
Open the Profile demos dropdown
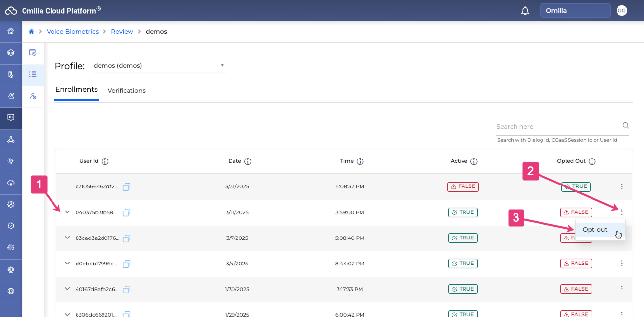[159, 66]
